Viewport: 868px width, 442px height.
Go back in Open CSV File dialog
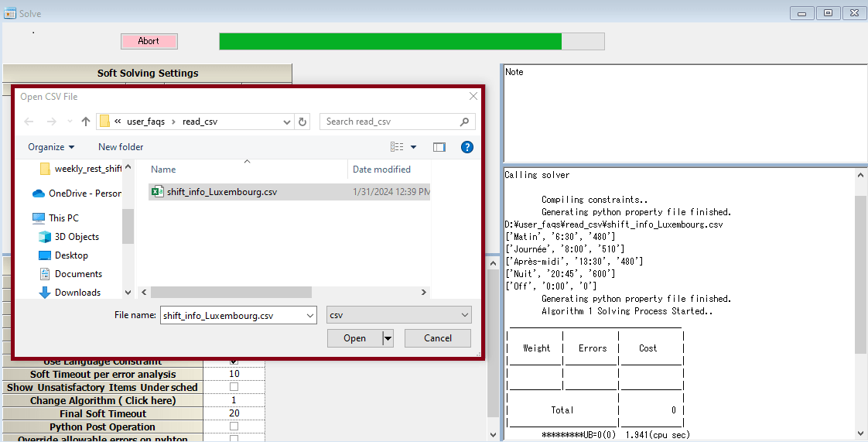click(29, 122)
